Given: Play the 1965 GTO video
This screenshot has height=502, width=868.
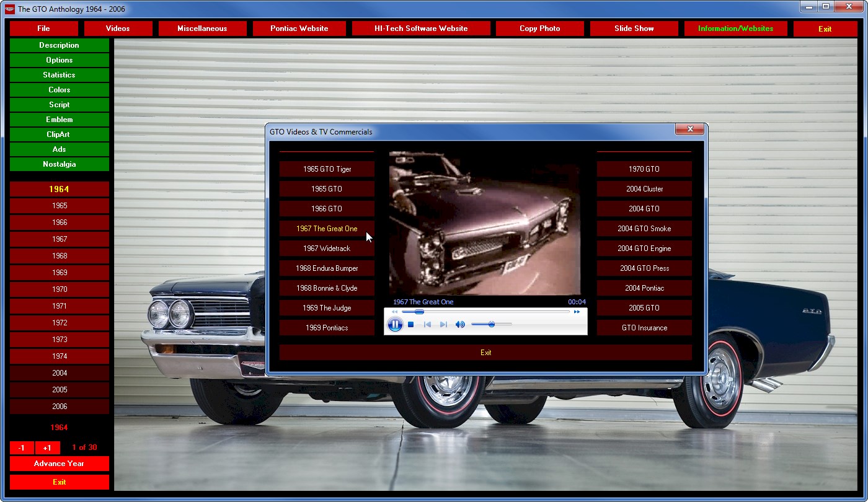Looking at the screenshot, I should [x=327, y=189].
